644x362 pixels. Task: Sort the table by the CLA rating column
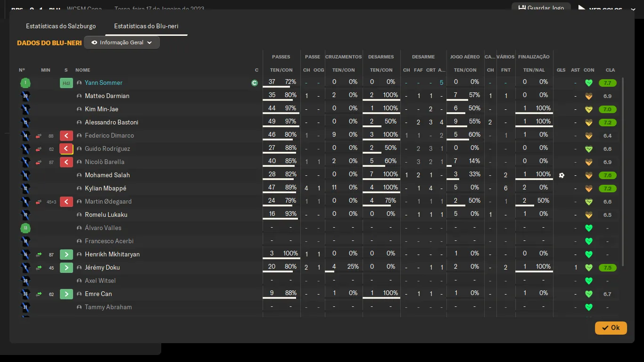pos(610,70)
